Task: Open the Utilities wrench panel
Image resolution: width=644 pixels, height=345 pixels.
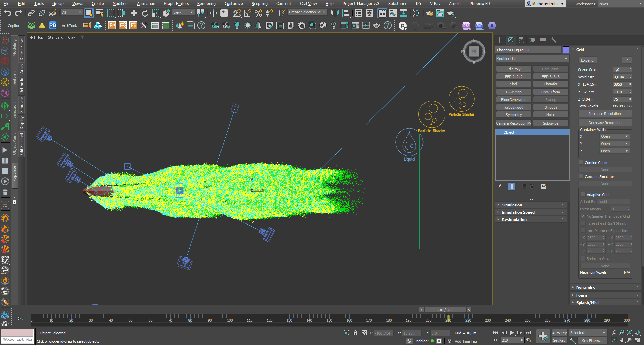Action: point(554,40)
